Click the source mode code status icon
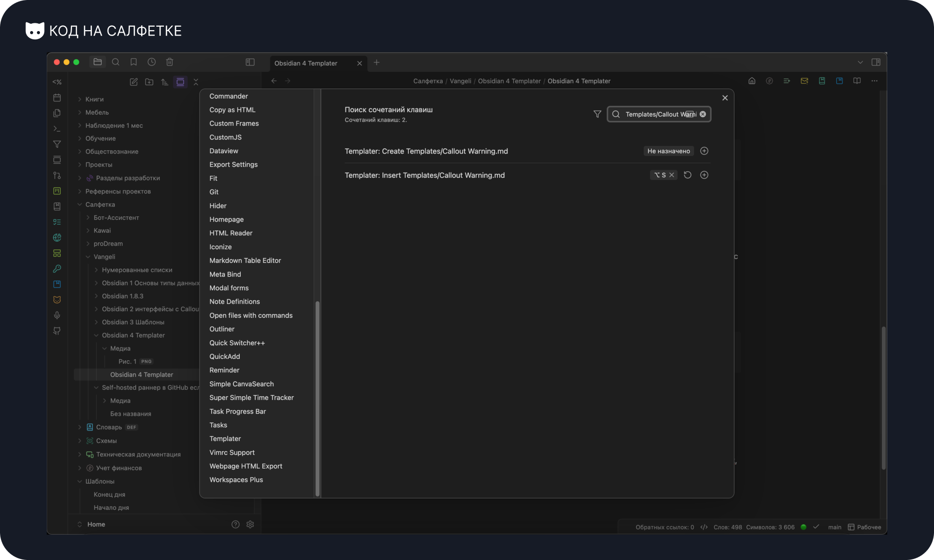The height and width of the screenshot is (560, 934). pyautogui.click(x=704, y=527)
